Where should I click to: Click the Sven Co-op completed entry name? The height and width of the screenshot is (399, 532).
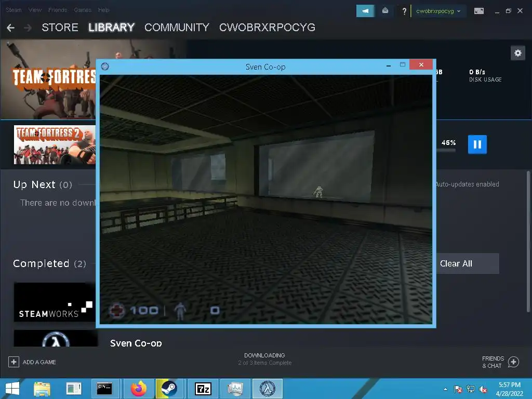coord(136,343)
